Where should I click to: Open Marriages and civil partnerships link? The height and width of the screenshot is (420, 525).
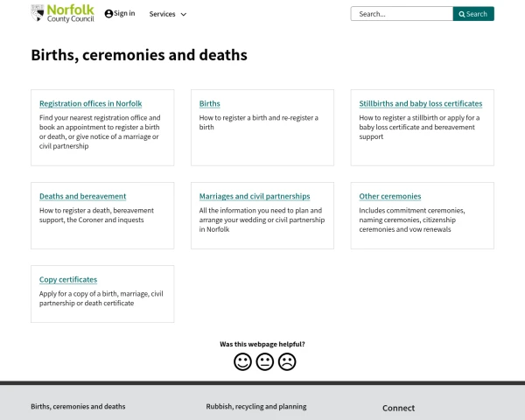click(254, 196)
